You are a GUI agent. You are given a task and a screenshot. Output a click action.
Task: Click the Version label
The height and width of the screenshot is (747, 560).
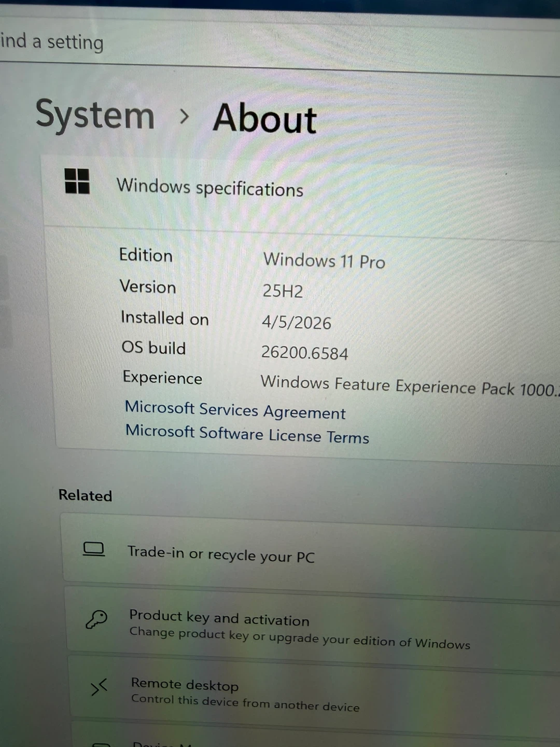(x=148, y=287)
